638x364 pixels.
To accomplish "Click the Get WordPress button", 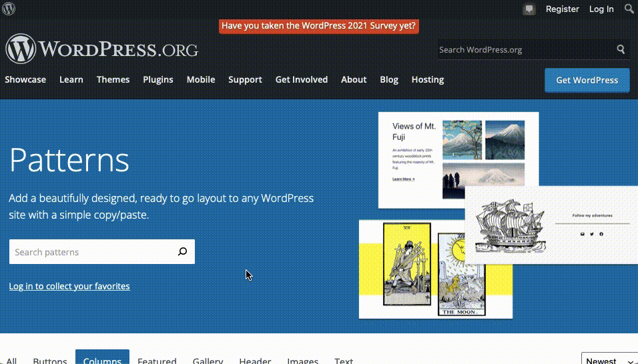I will (587, 80).
